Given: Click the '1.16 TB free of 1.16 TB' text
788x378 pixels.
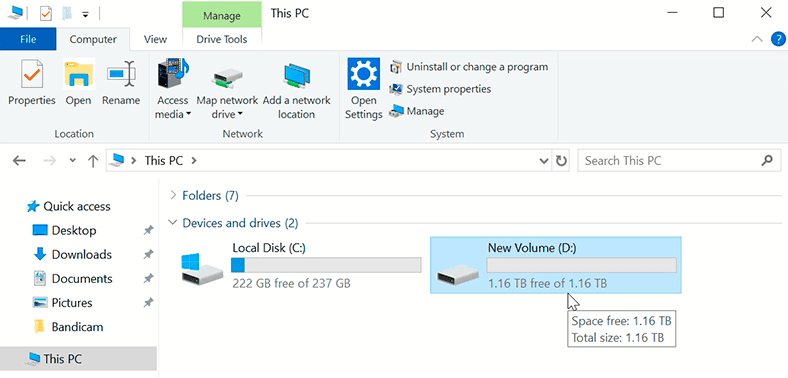Looking at the screenshot, I should [547, 284].
